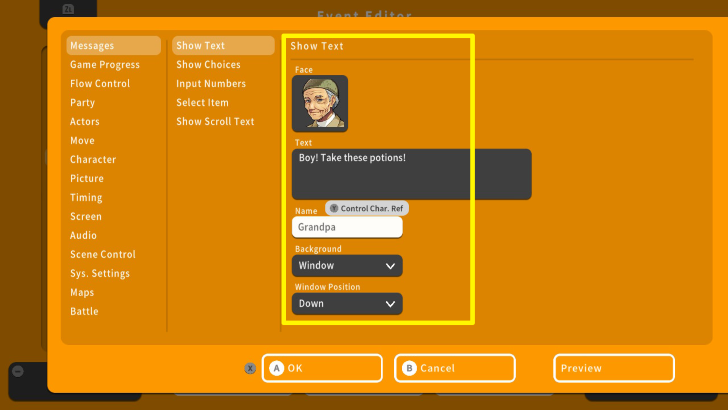Viewport: 728px width, 410px height.
Task: Click the minus icon in the background panel
Action: pyautogui.click(x=18, y=371)
